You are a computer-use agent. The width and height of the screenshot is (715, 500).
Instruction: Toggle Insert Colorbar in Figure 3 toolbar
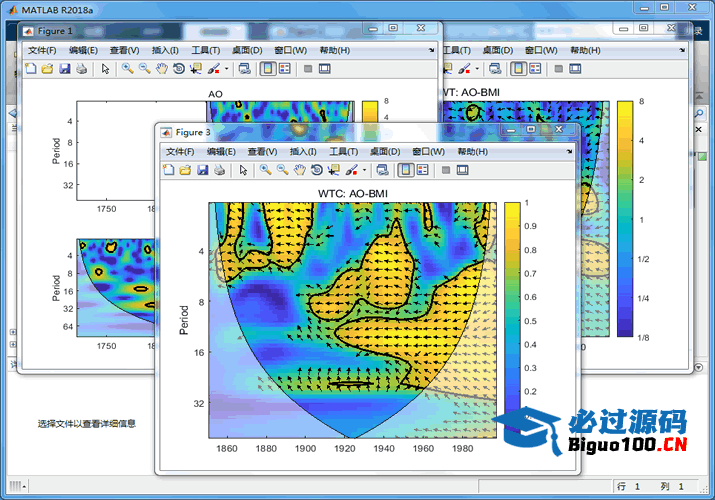406,170
